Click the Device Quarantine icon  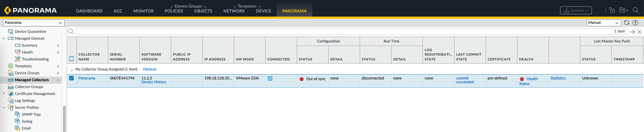(11, 31)
